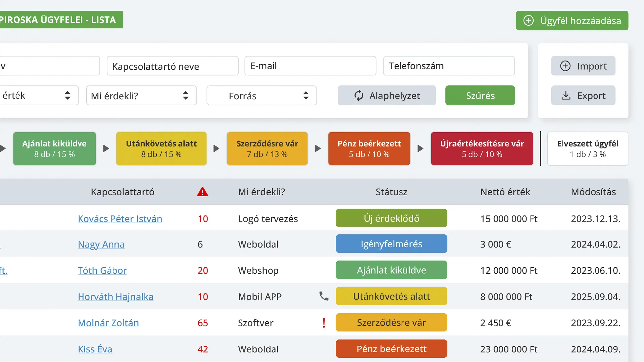Screen dimensions: 644x362
Task: Open Nagy Anna contact
Action: [x=101, y=244]
